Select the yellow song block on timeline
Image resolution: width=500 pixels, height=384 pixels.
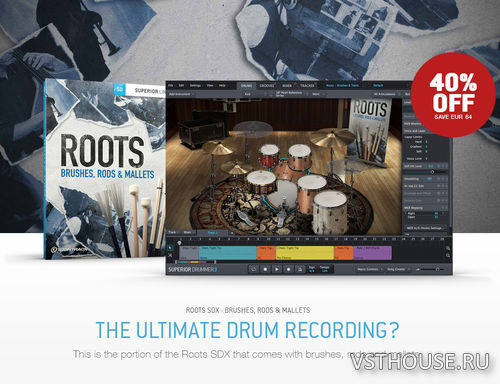click(x=305, y=253)
